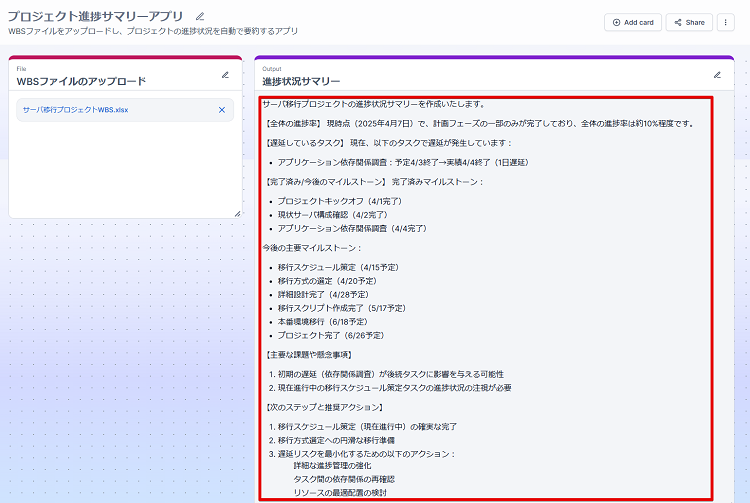The height and width of the screenshot is (503, 750).
Task: Click the heading 今後の主要マイルストーン：
Action: click(312, 248)
